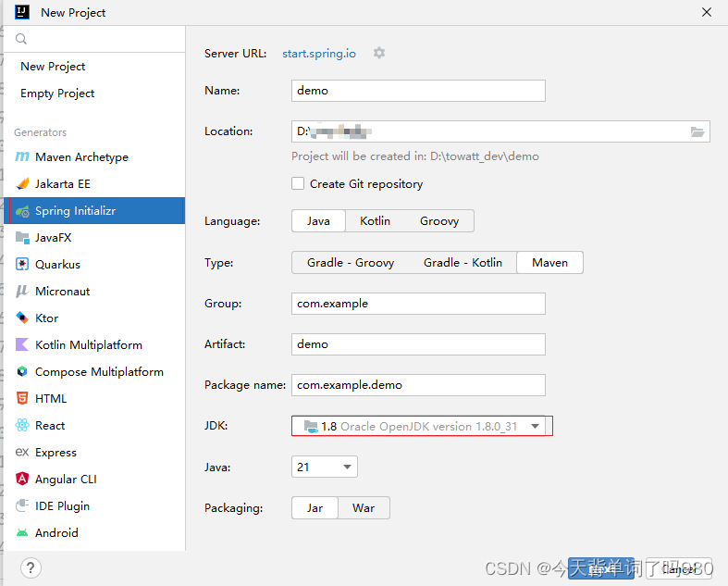
Task: Select War packaging
Action: (364, 508)
